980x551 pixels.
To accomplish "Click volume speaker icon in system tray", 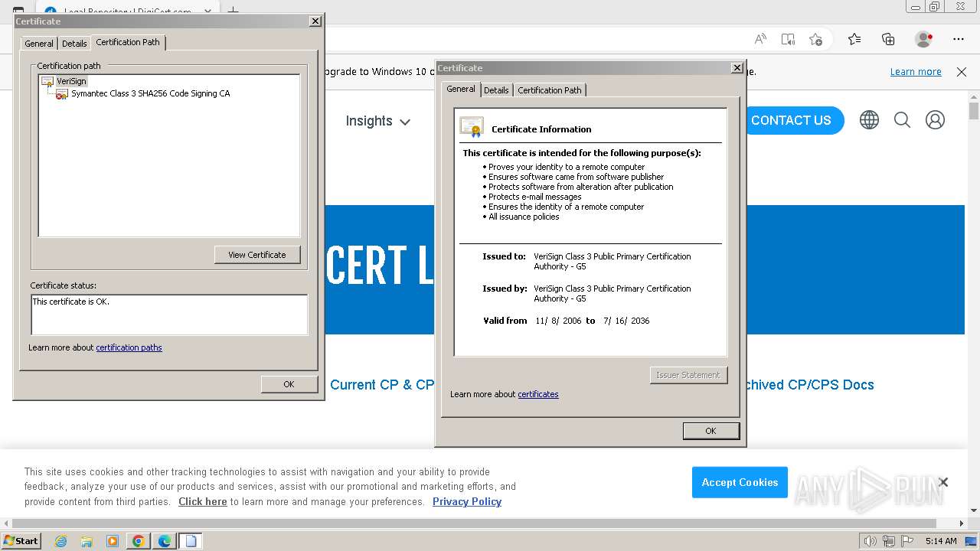I will [870, 541].
